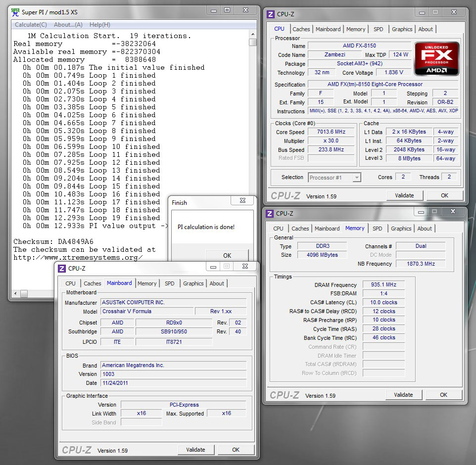Click the AMD FX-8150 name field
Viewport: 476px width, 465px height.
coord(359,46)
